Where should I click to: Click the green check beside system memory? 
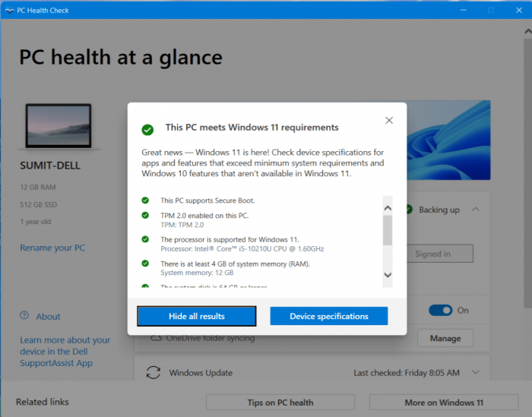pos(145,264)
